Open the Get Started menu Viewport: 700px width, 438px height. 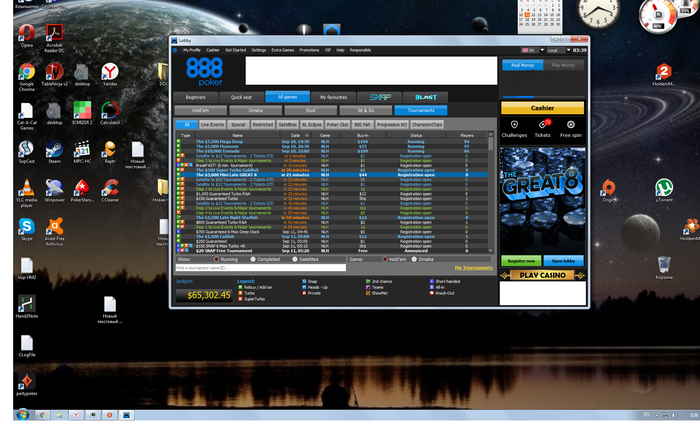(235, 50)
